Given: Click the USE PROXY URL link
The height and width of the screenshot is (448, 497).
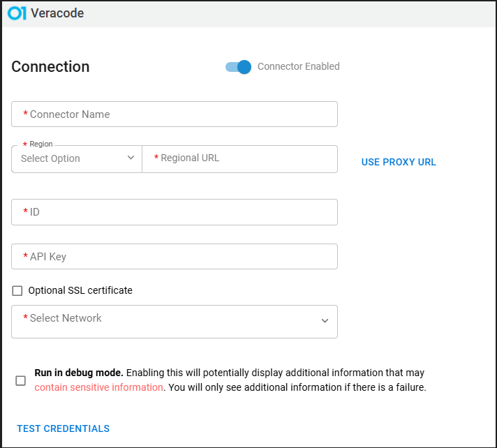Looking at the screenshot, I should (x=399, y=162).
